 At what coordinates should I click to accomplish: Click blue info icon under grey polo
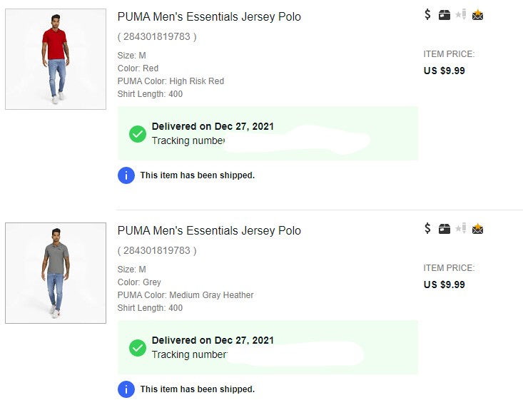[126, 389]
